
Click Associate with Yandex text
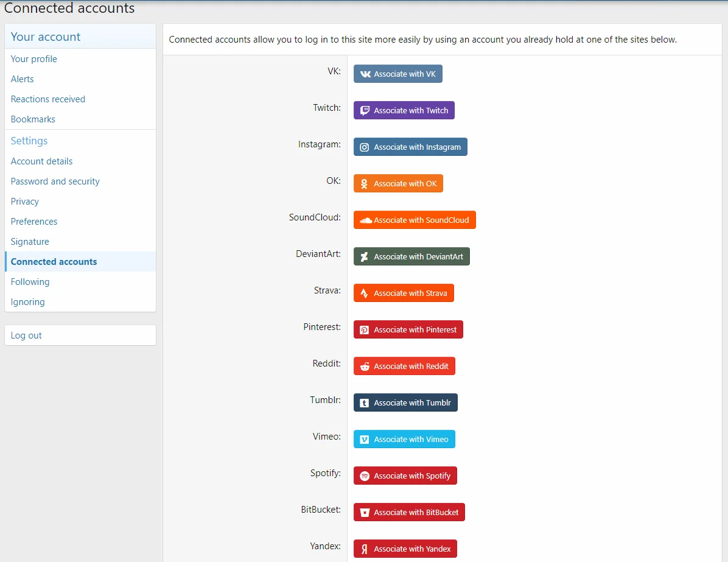click(412, 549)
